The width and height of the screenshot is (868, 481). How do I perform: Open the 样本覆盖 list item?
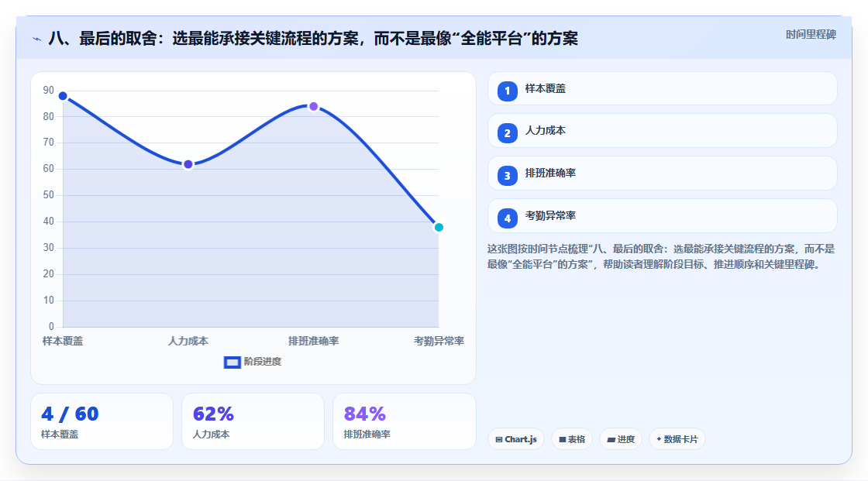[x=662, y=88]
